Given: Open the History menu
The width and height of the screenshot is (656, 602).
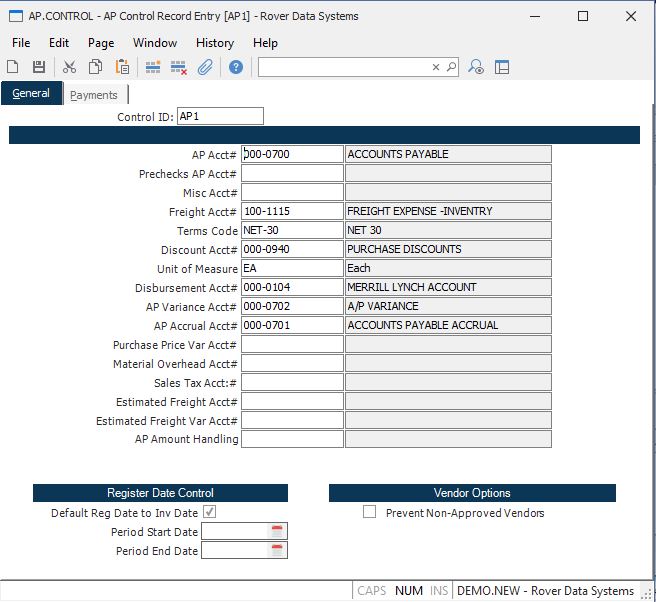Looking at the screenshot, I should point(214,43).
